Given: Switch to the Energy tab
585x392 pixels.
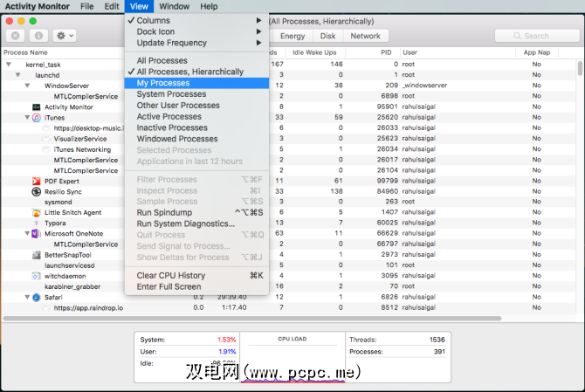Looking at the screenshot, I should 292,36.
